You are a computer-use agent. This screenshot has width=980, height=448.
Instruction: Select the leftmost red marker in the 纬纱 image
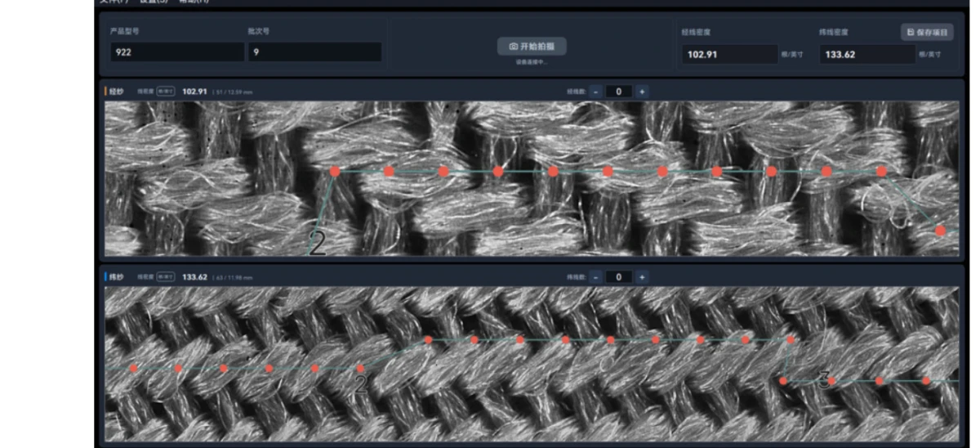pyautogui.click(x=134, y=369)
